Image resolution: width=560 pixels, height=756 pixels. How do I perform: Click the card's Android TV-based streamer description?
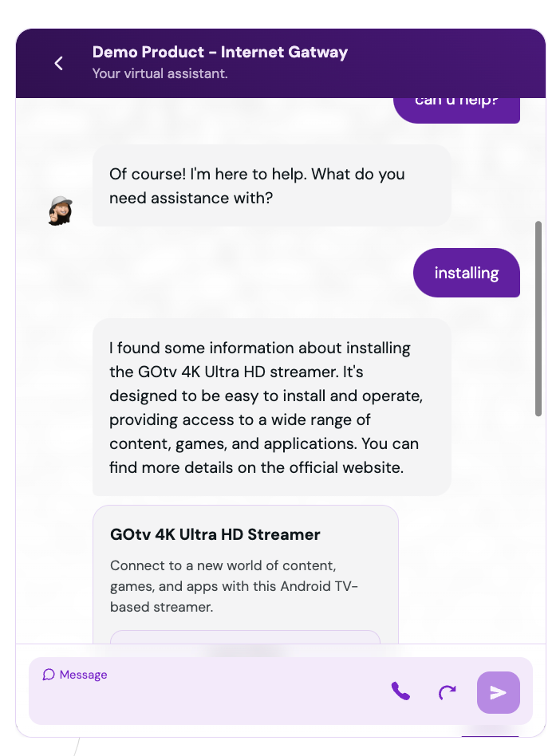(234, 586)
